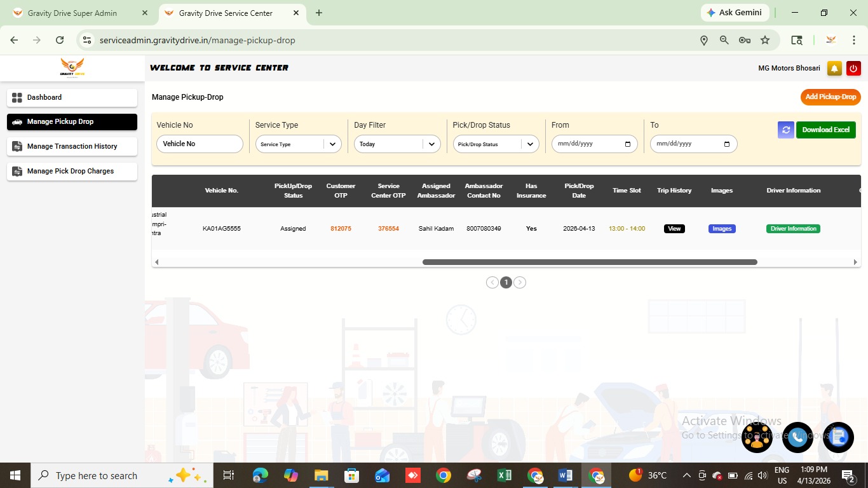Open the calendar picker in From date

click(x=628, y=144)
